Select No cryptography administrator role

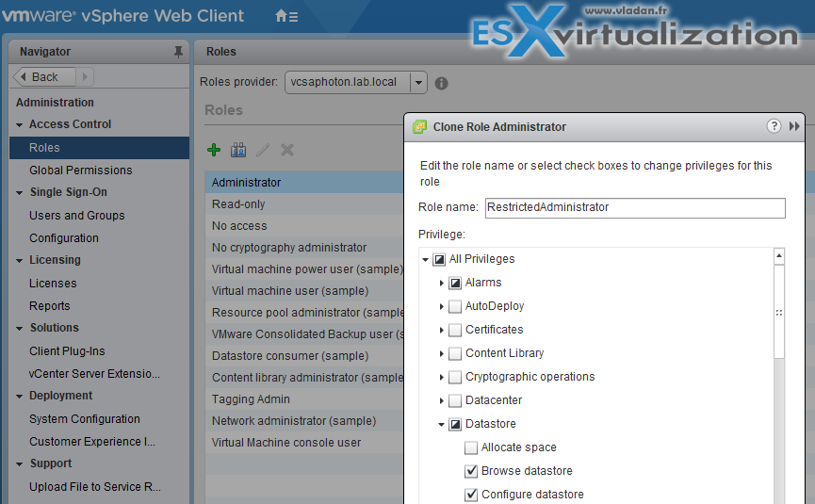(304, 248)
